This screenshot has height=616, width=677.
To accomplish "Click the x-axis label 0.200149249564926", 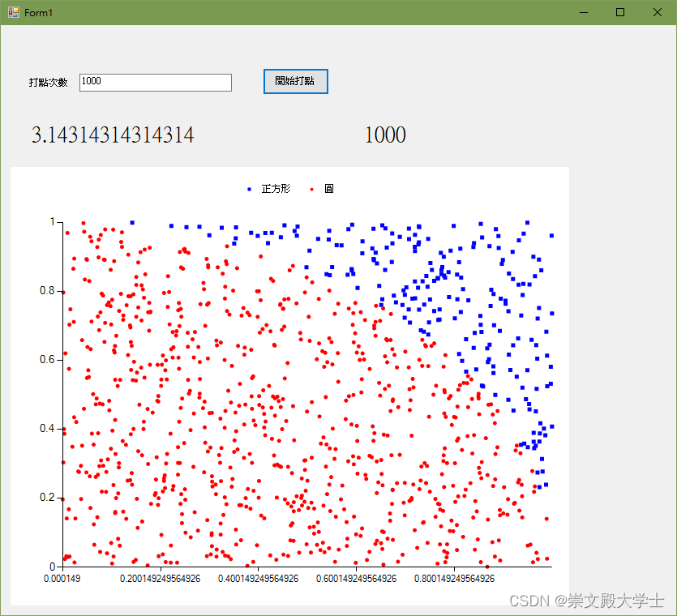I will point(161,579).
